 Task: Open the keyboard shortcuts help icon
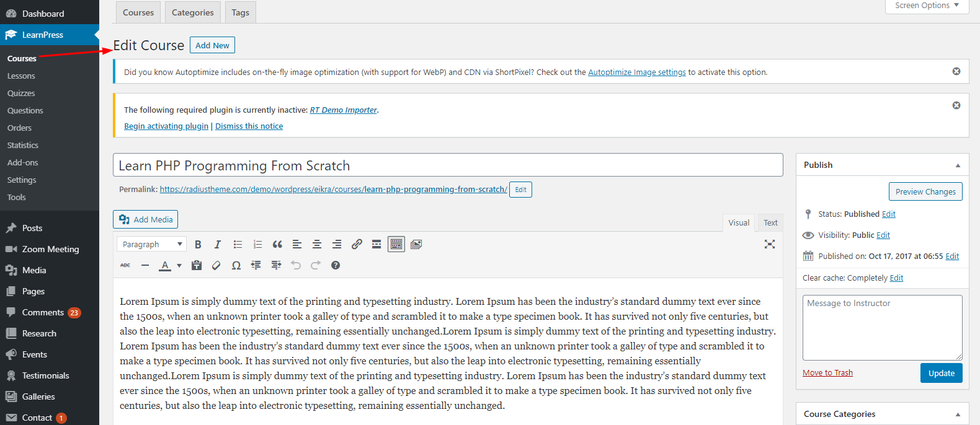[x=336, y=265]
